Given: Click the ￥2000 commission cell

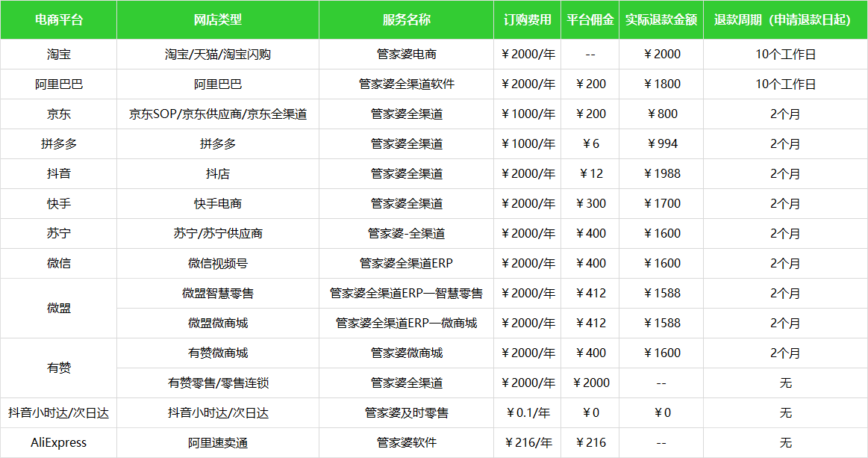Looking at the screenshot, I should pyautogui.click(x=590, y=383).
